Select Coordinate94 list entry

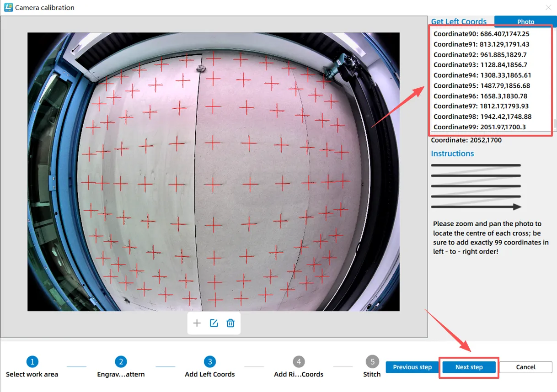pos(482,75)
